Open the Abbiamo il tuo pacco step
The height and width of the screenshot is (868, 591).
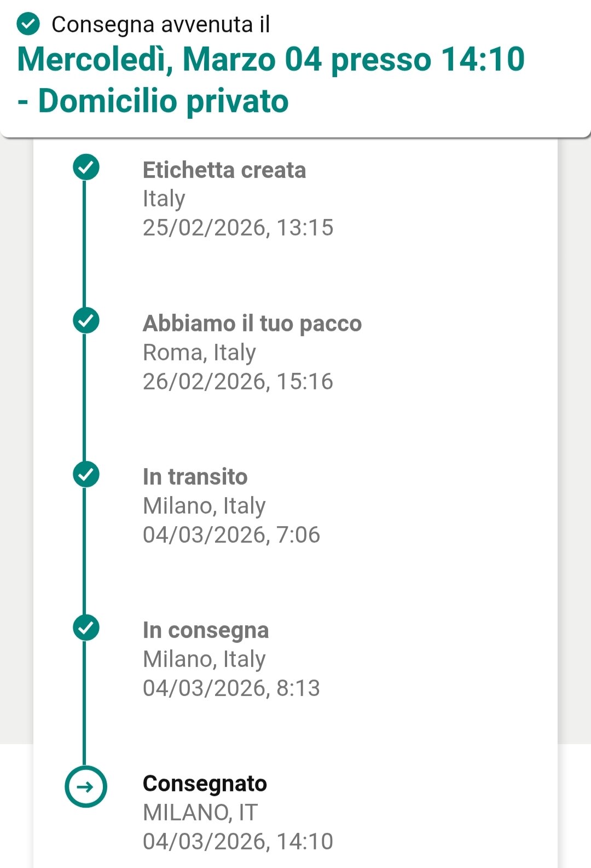[x=252, y=324]
